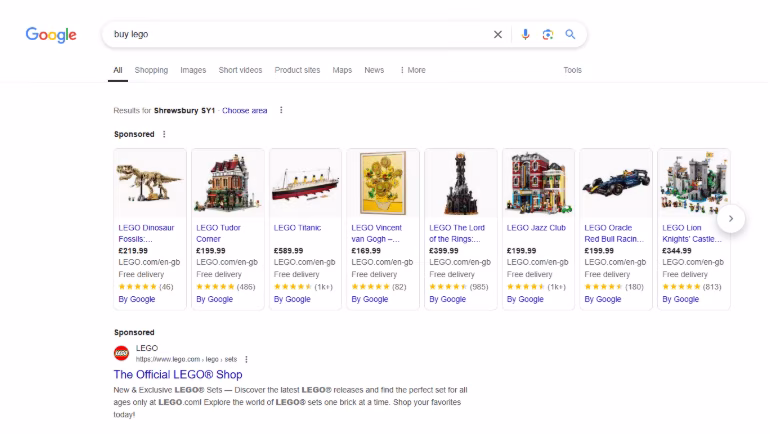770x434 pixels.
Task: Open the Short videos tab
Action: (x=240, y=70)
